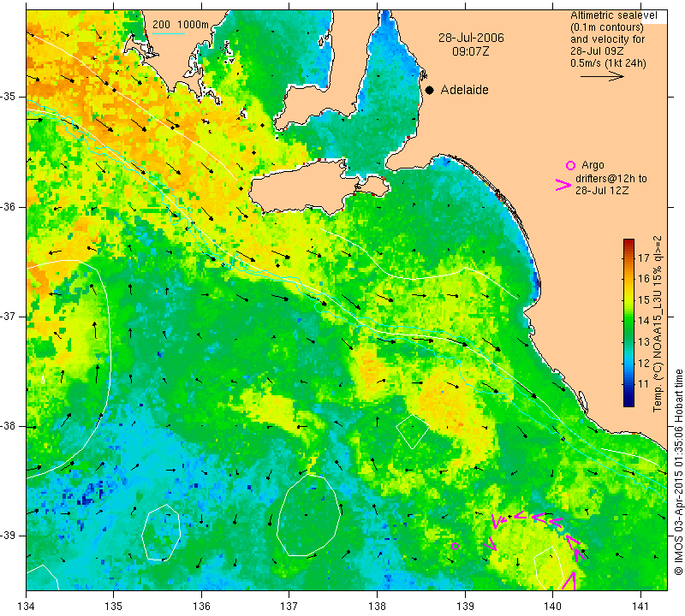Image resolution: width=685 pixels, height=616 pixels.
Task: Click the longitude label 135
Action: [x=114, y=606]
